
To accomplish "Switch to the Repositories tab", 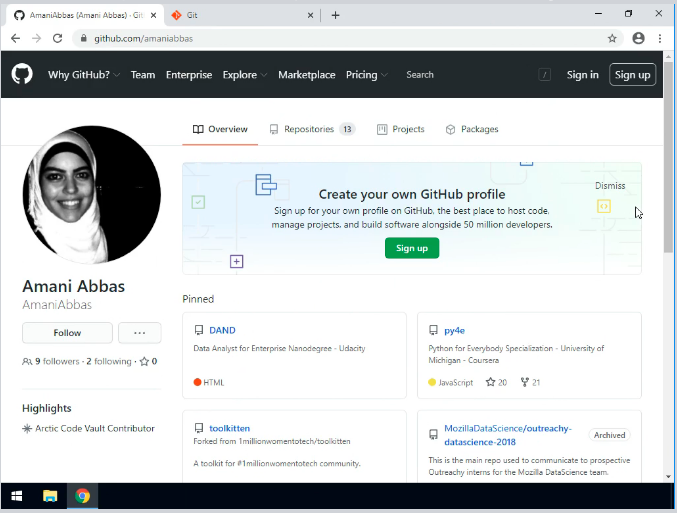I will pyautogui.click(x=312, y=129).
